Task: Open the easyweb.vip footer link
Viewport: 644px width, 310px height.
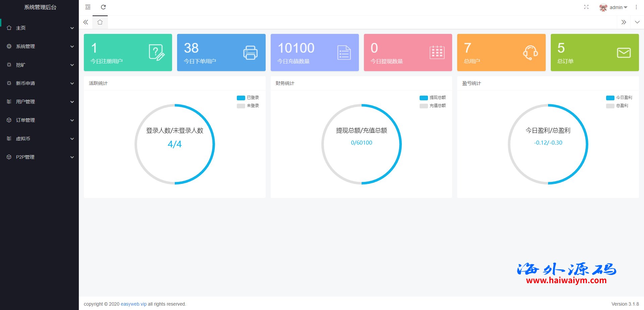Action: [x=133, y=304]
